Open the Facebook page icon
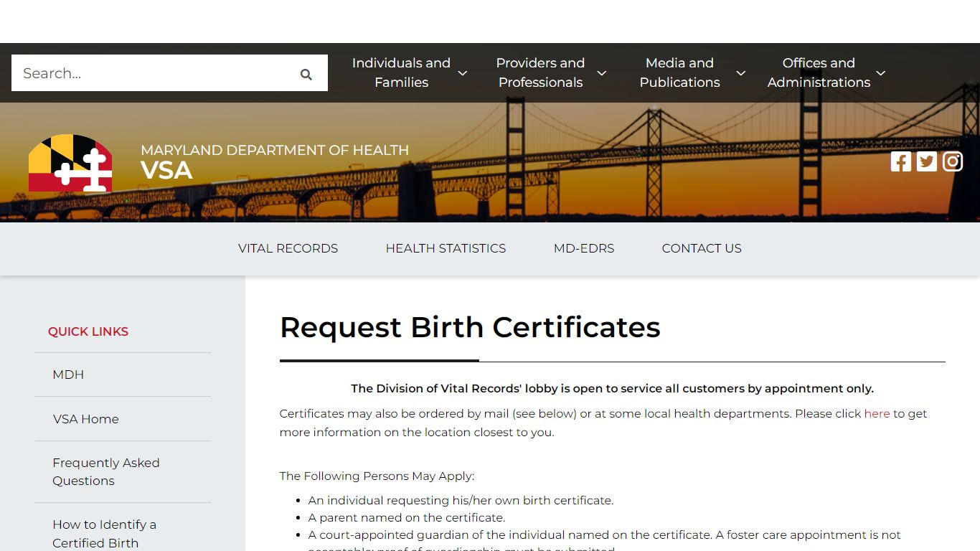This screenshot has width=980, height=551. [901, 161]
